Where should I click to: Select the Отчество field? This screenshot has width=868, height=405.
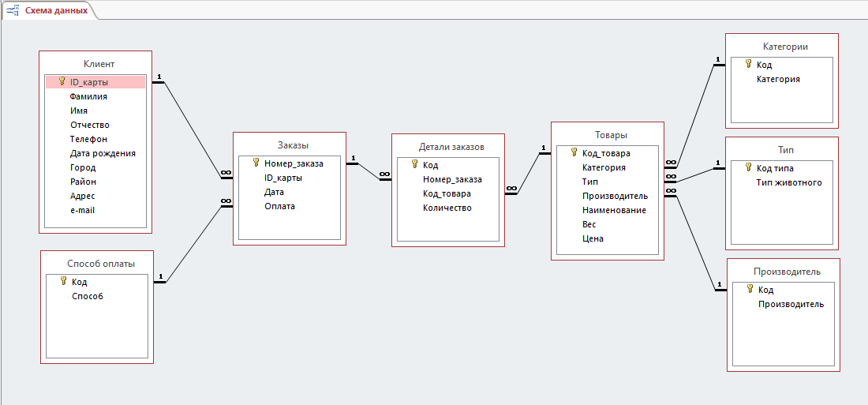[90, 125]
